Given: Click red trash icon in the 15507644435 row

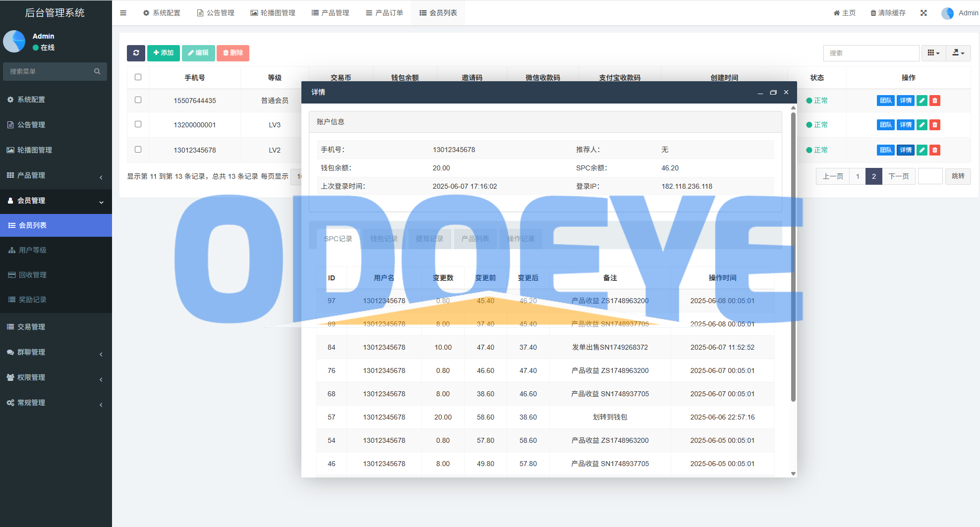Looking at the screenshot, I should [934, 101].
